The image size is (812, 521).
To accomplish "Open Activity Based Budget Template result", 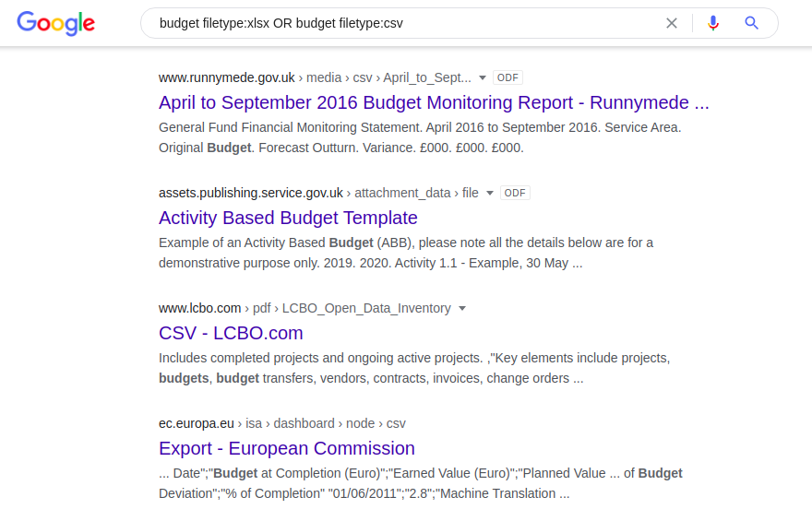I will pos(288,218).
